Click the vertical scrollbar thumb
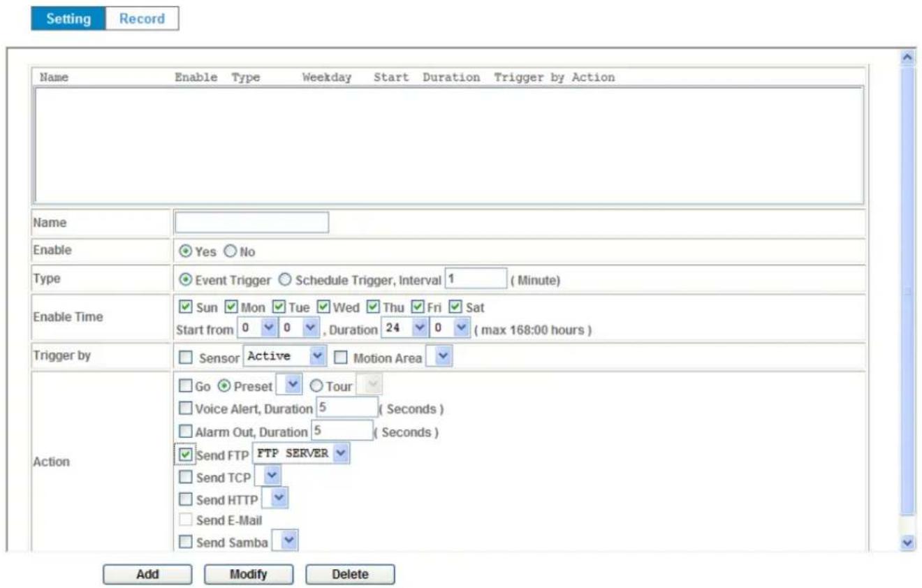The height and width of the screenshot is (588, 922). 907,292
